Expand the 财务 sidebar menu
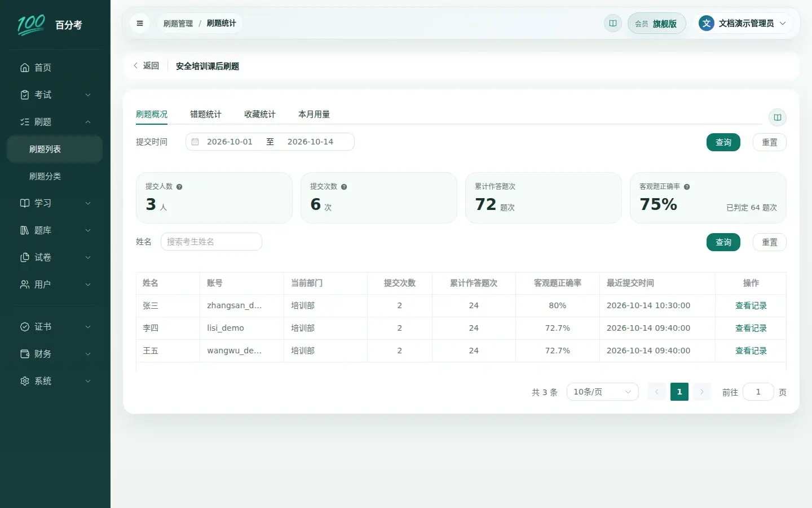Viewport: 812px width, 508px height. click(x=55, y=354)
